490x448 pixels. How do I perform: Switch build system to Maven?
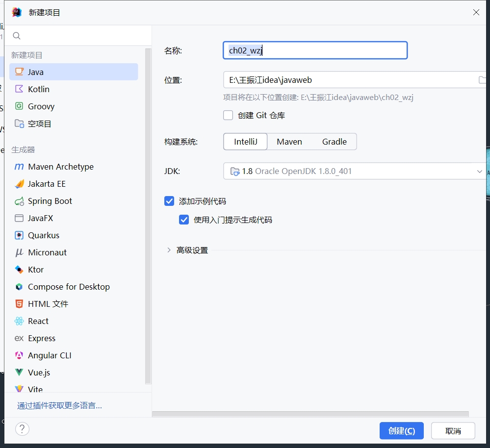point(289,142)
